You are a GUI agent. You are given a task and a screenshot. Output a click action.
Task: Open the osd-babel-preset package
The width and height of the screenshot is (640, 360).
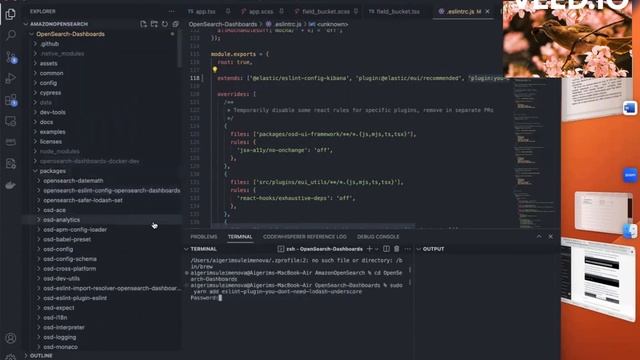point(67,239)
